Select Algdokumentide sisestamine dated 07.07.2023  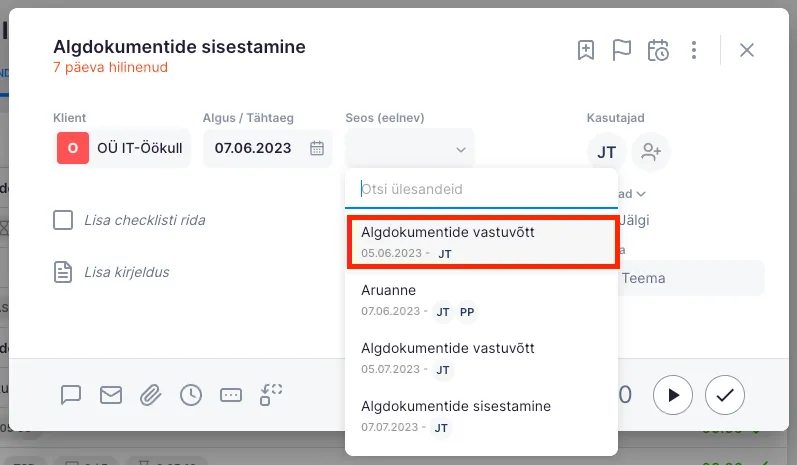click(481, 415)
